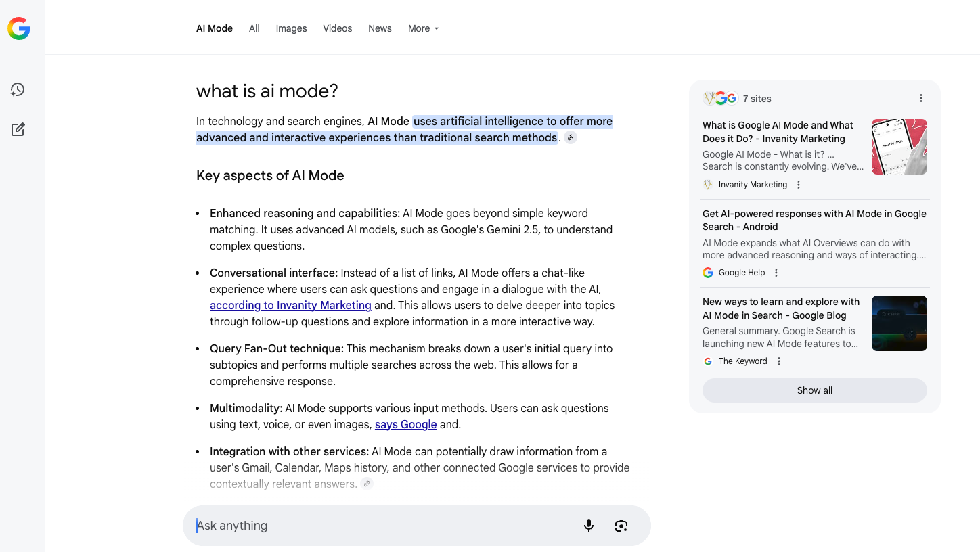Expand the More dropdown in the search tabs
980x552 pixels.
(424, 28)
